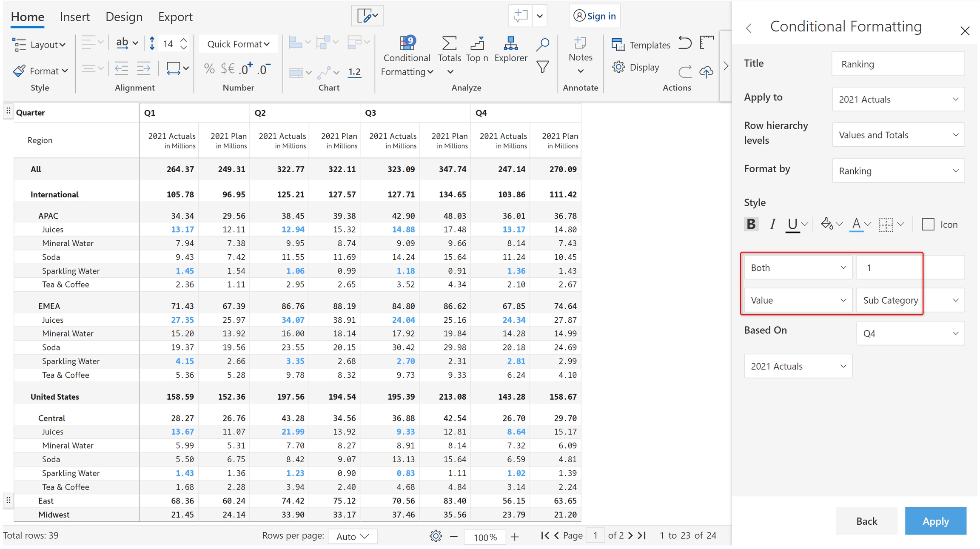Image resolution: width=980 pixels, height=549 pixels.
Task: Click the undo arrow icon
Action: click(x=684, y=43)
